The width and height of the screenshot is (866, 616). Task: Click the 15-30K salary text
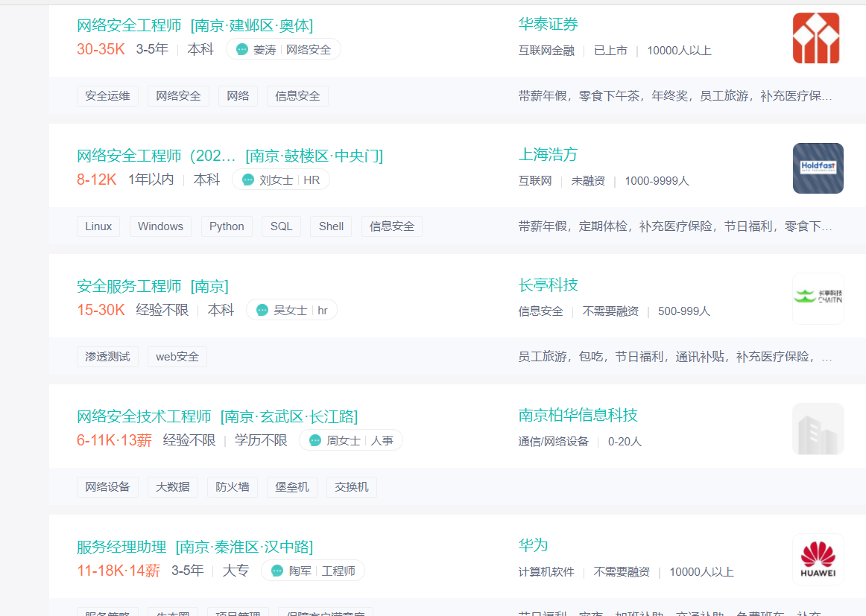(101, 310)
